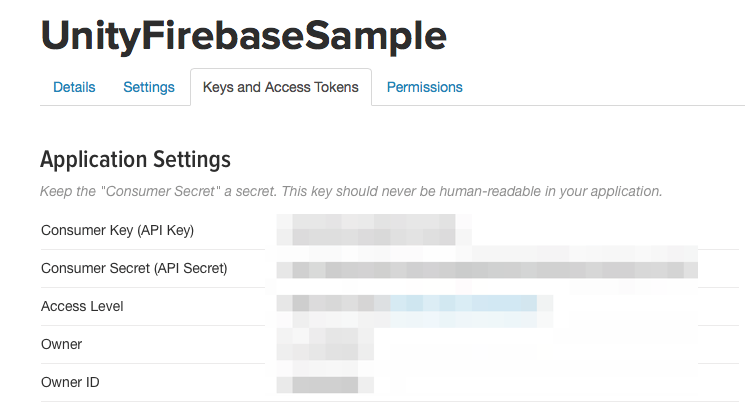The height and width of the screenshot is (405, 745).
Task: Click the italic Consumer Secret warning note
Action: (x=350, y=190)
